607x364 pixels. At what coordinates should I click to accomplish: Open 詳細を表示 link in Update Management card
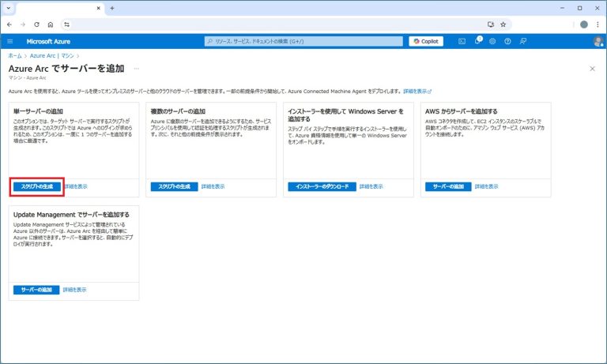coord(75,290)
